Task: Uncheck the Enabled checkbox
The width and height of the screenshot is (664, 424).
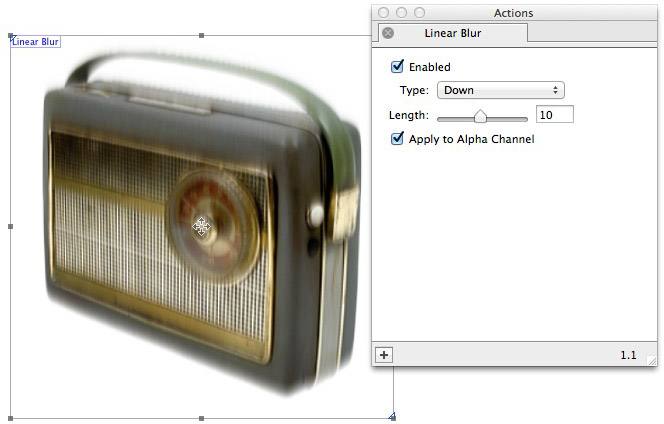Action: click(x=397, y=67)
